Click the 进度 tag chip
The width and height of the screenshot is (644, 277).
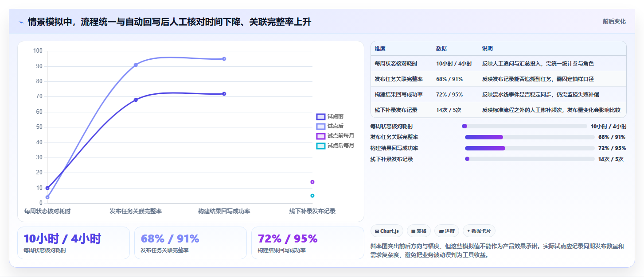(x=447, y=231)
